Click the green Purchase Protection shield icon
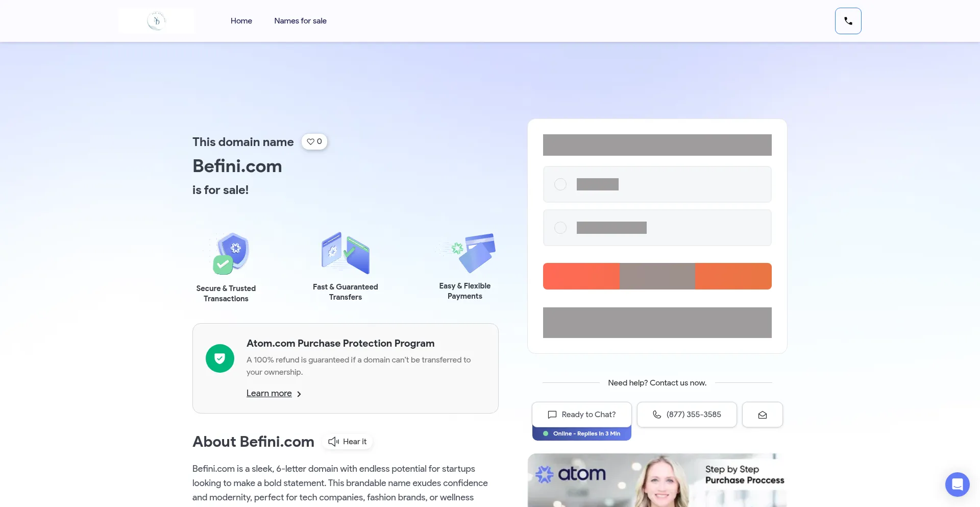This screenshot has width=980, height=507. 219,358
